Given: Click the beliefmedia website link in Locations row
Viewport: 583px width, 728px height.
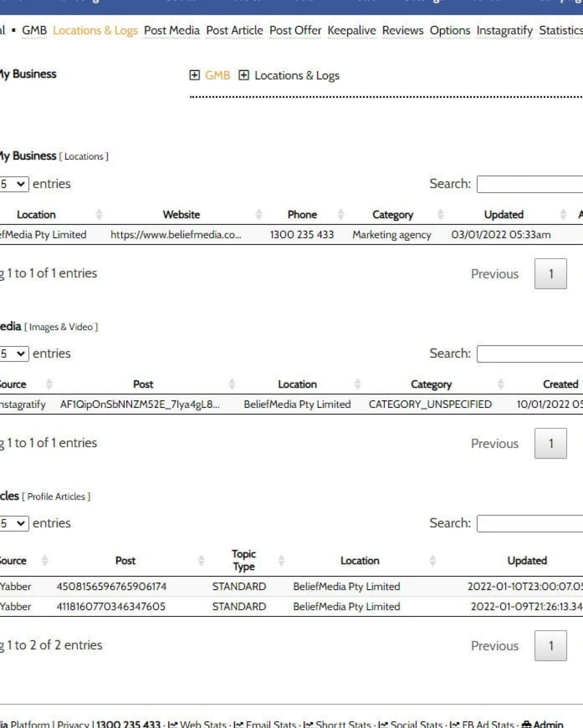Looking at the screenshot, I should pos(176,235).
